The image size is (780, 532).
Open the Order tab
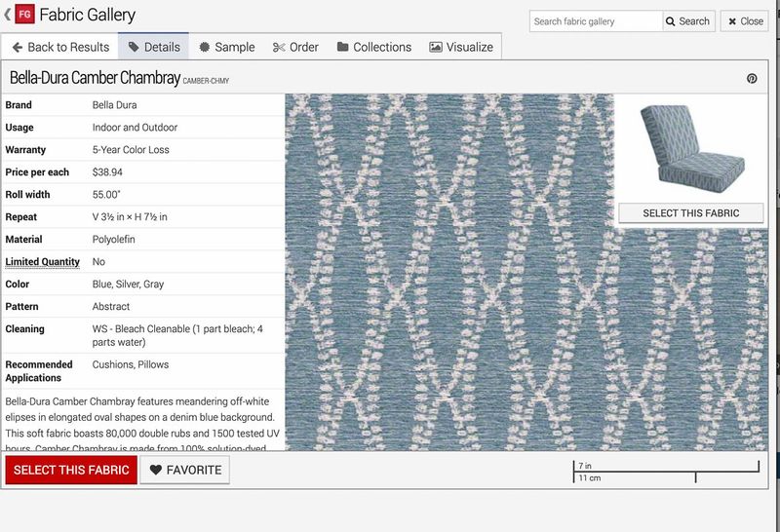pos(295,47)
